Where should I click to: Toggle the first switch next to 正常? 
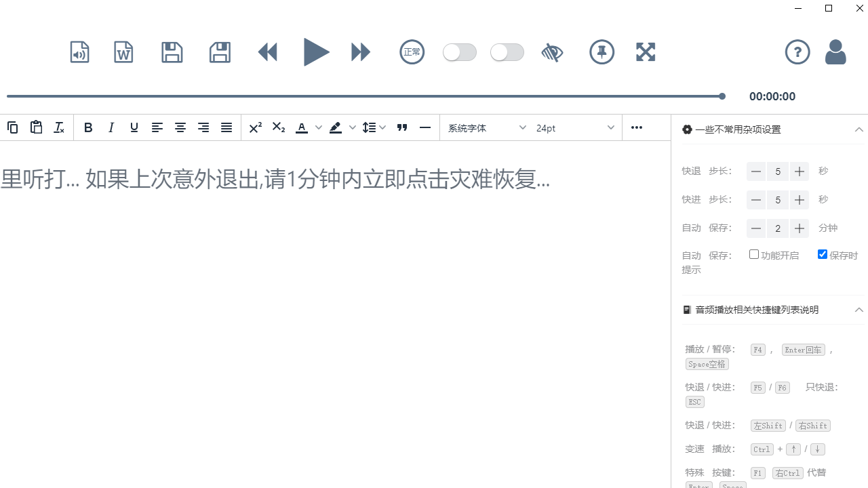[460, 52]
